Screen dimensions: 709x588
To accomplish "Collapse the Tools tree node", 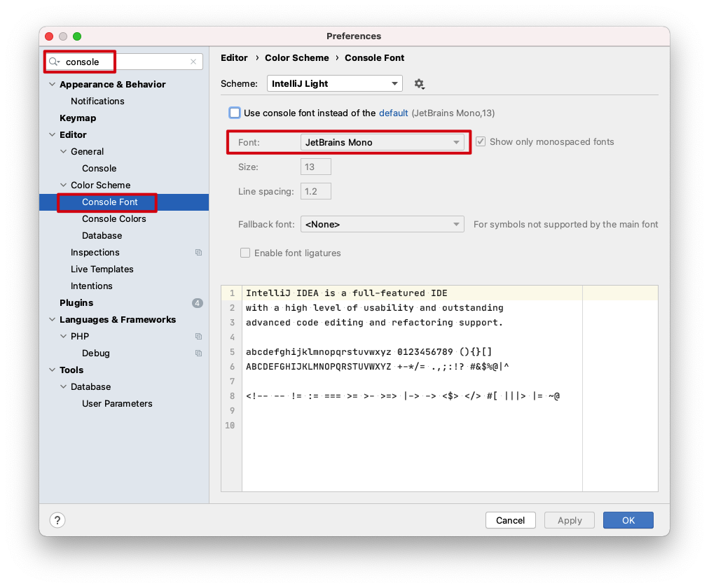I will pyautogui.click(x=53, y=370).
